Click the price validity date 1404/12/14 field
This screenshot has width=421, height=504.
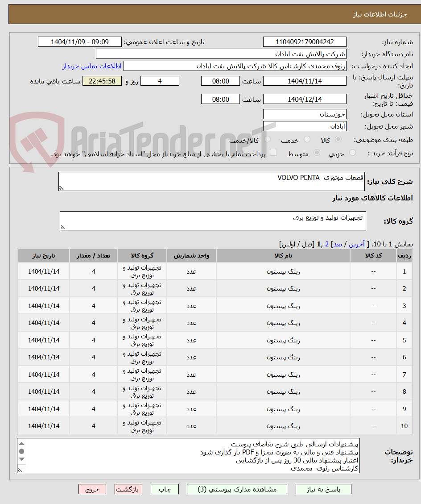click(305, 99)
